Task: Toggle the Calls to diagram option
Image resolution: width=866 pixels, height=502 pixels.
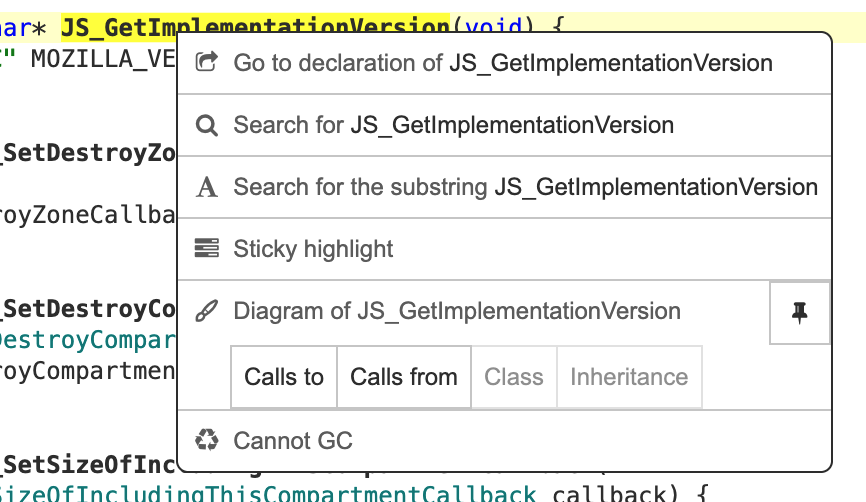Action: click(x=284, y=377)
